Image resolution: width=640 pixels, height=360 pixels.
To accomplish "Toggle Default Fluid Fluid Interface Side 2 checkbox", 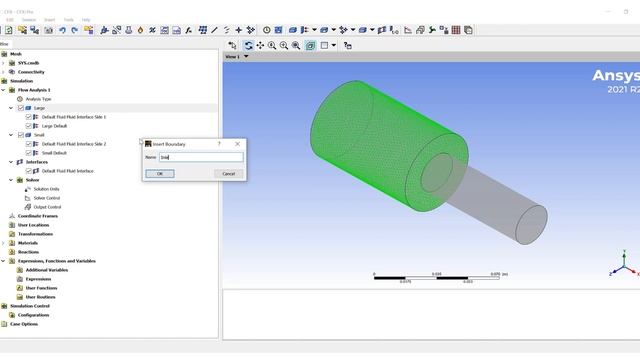I will click(x=29, y=144).
